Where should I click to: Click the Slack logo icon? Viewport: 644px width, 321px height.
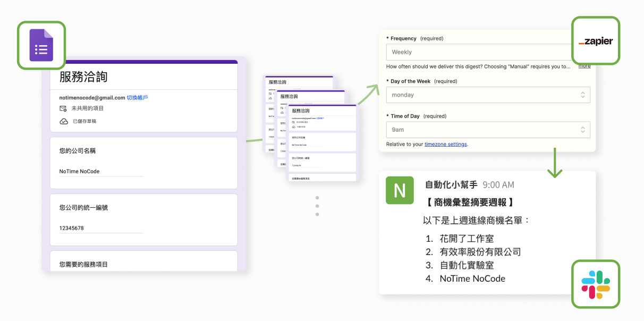point(596,284)
